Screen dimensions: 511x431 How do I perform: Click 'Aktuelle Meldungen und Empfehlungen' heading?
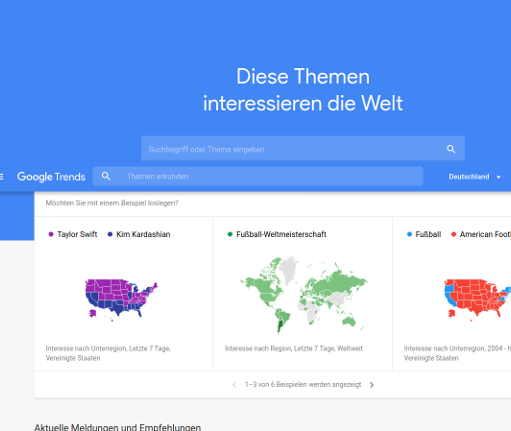click(118, 427)
